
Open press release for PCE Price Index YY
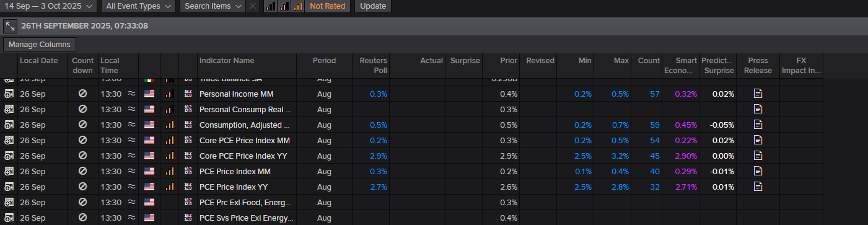click(x=758, y=187)
